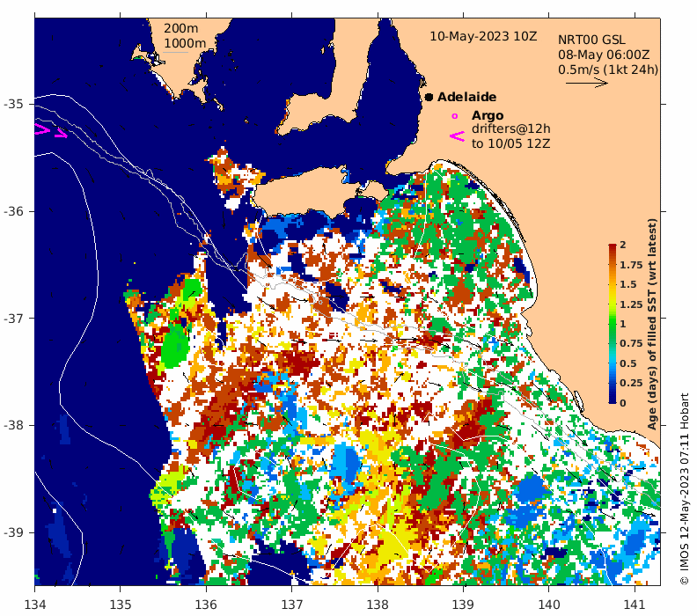This screenshot has height=616, width=697.
Task: Click the '2' label on colorbar
Action: [623, 245]
